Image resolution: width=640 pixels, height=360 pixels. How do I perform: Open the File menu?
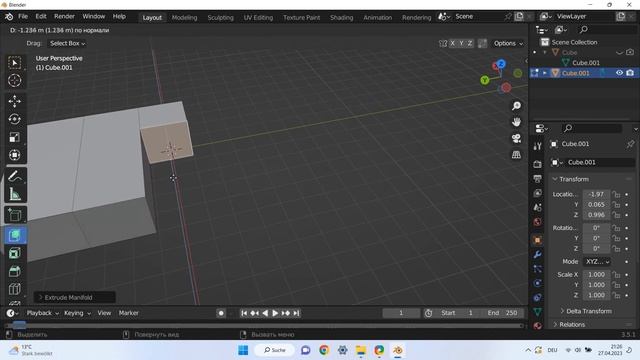pyautogui.click(x=23, y=16)
